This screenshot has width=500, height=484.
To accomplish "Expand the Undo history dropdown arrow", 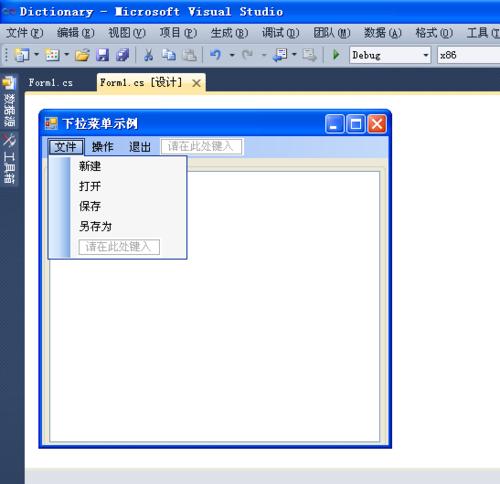I will (x=232, y=55).
